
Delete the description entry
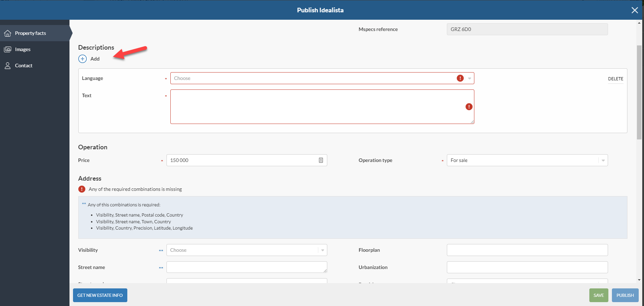coord(615,79)
